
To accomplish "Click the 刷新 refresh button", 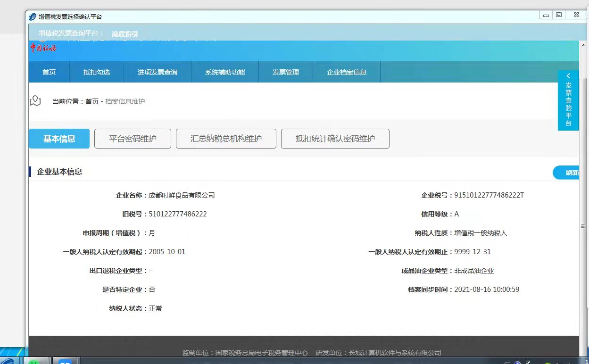I will click(x=571, y=173).
